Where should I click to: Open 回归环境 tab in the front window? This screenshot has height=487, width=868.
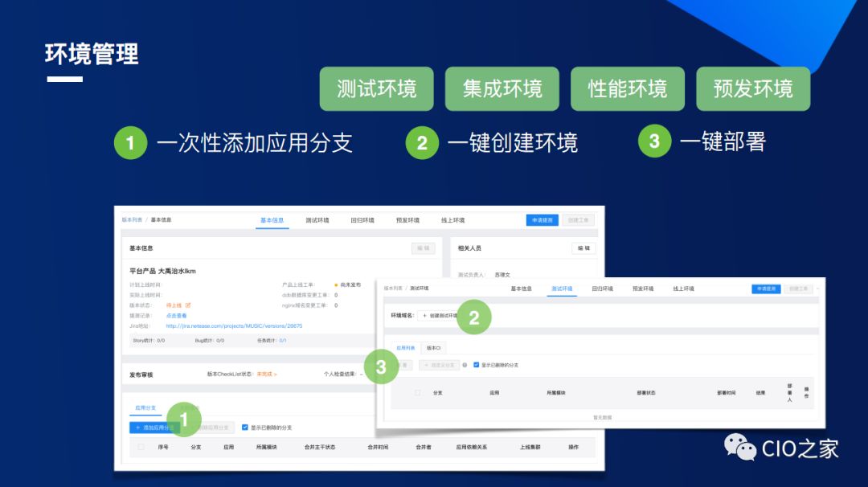[x=602, y=289]
